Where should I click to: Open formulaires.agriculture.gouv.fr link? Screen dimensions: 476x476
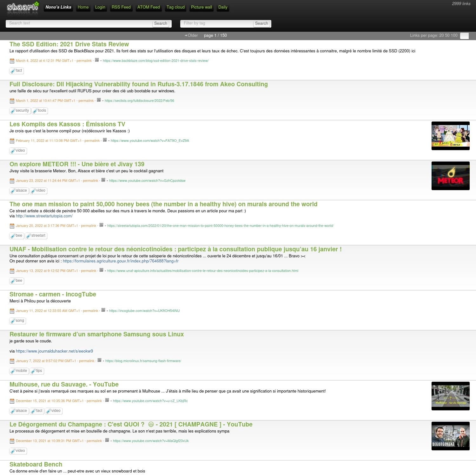[x=121, y=261]
